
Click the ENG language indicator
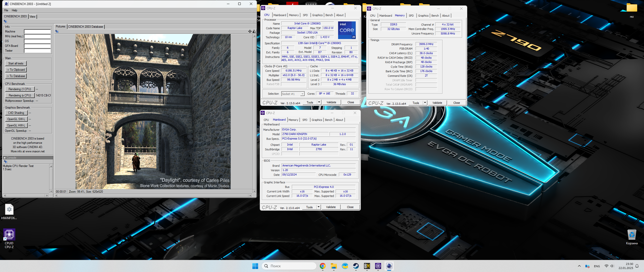click(597, 266)
